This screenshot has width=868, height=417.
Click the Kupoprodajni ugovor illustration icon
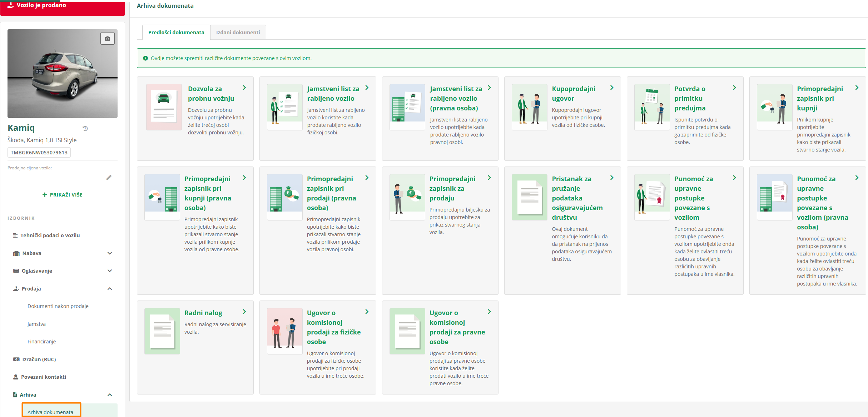(x=529, y=107)
